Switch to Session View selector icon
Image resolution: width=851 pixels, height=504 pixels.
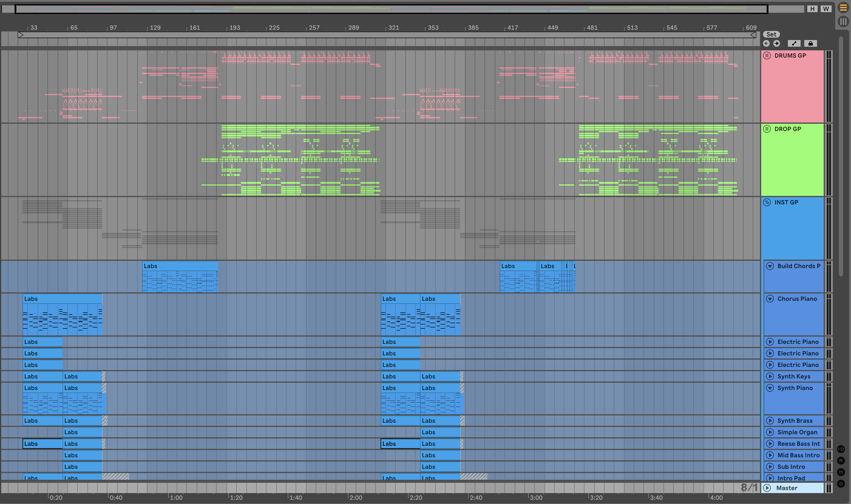(x=843, y=22)
